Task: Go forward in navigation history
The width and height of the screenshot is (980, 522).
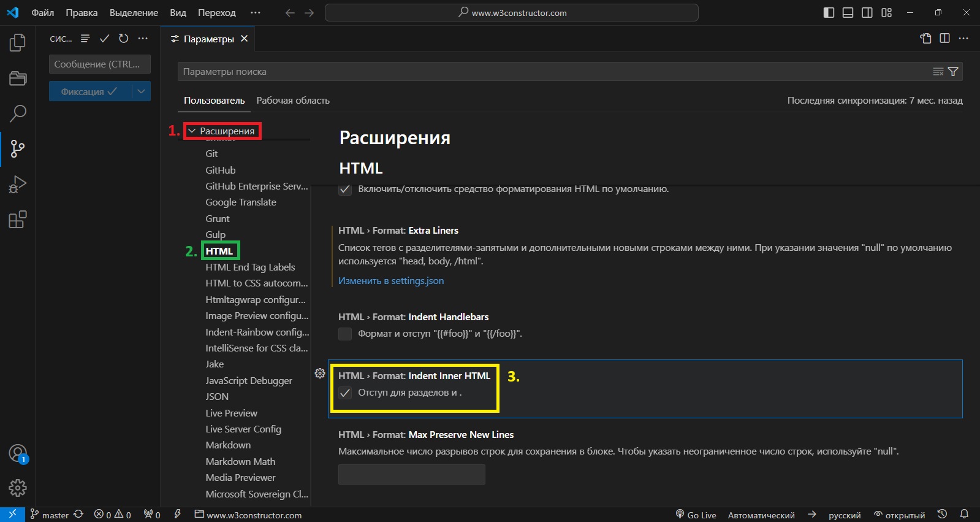Action: 309,13
